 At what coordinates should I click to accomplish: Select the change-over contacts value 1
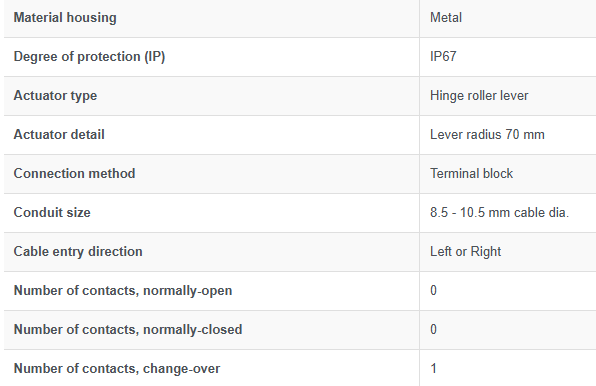coord(433,369)
